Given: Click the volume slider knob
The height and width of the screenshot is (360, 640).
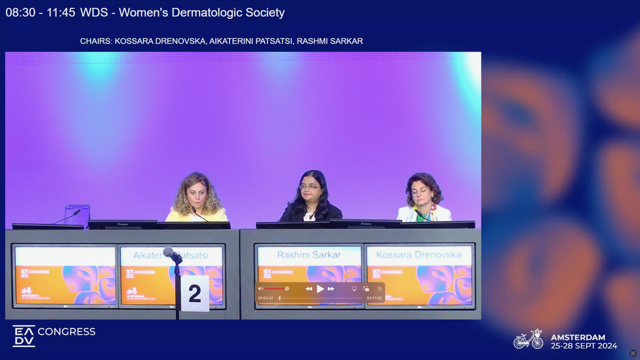Looking at the screenshot, I should (287, 289).
